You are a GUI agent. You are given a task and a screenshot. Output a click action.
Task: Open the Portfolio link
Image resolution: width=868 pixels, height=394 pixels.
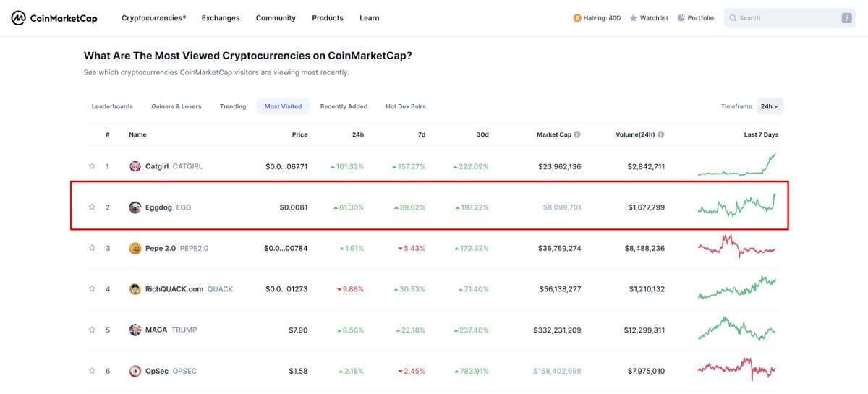[x=695, y=18]
